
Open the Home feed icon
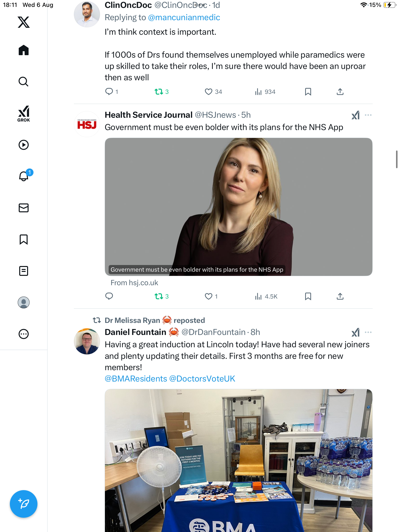tap(24, 50)
